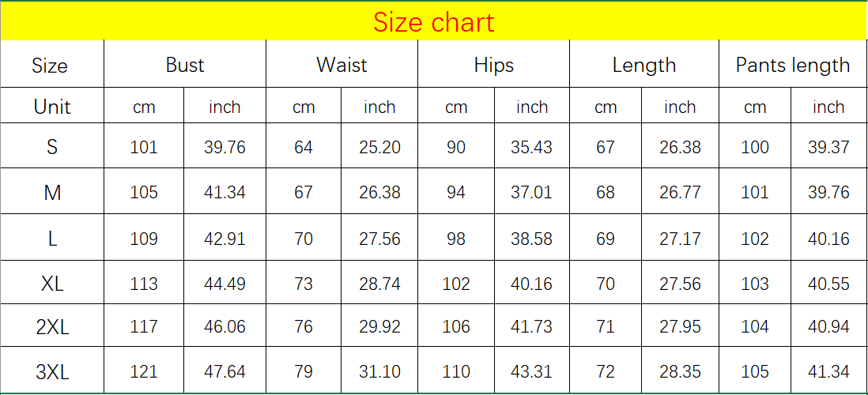Click the S size row label
Image resolution: width=868 pixels, height=395 pixels.
click(x=52, y=147)
